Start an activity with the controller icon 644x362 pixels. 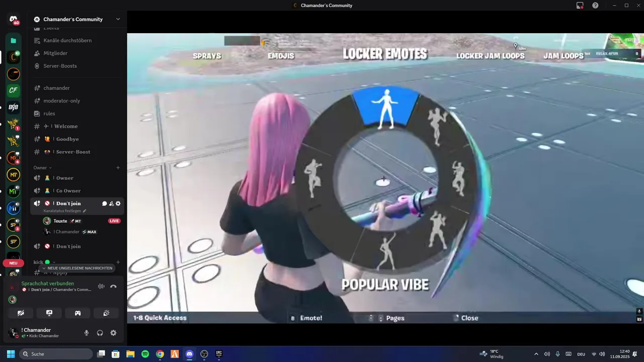[78, 313]
